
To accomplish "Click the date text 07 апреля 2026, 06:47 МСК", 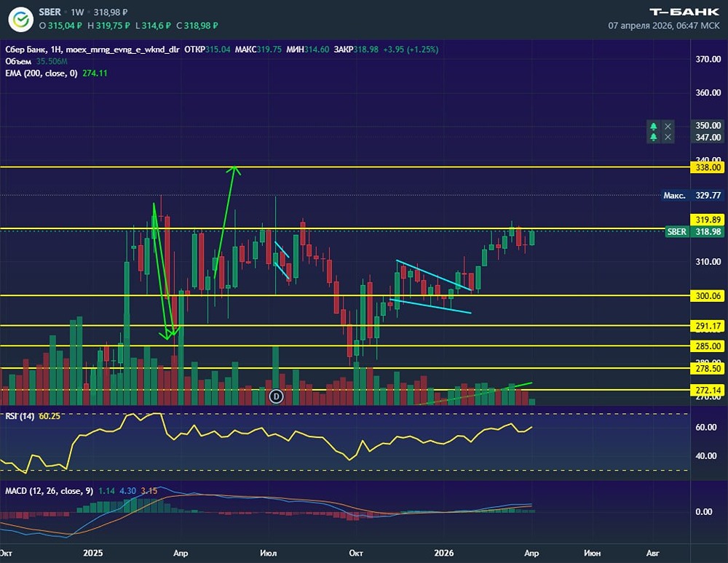I will pos(664,25).
